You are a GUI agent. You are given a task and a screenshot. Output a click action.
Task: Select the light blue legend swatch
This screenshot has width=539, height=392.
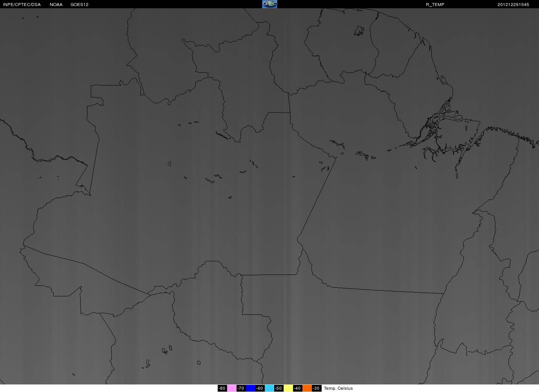(269, 388)
